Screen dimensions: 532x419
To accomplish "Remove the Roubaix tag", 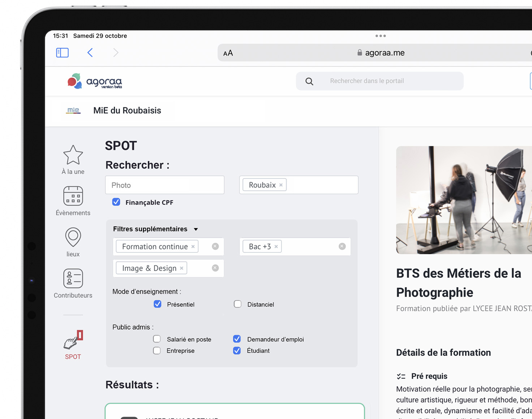I will [281, 185].
